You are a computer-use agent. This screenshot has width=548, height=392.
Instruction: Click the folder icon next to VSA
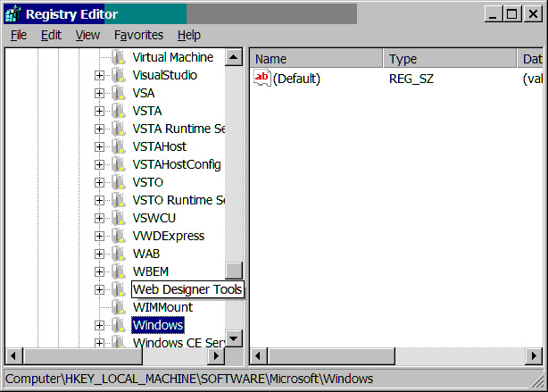[120, 93]
